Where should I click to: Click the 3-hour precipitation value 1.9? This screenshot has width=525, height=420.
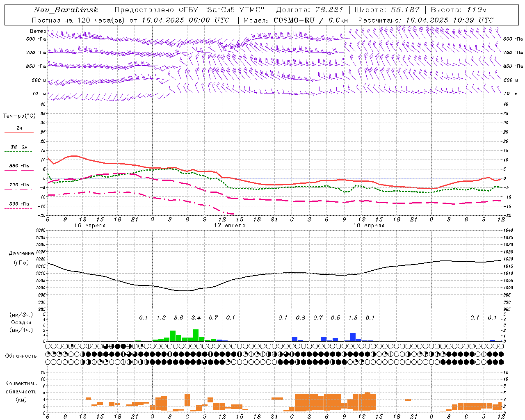pyautogui.click(x=353, y=318)
